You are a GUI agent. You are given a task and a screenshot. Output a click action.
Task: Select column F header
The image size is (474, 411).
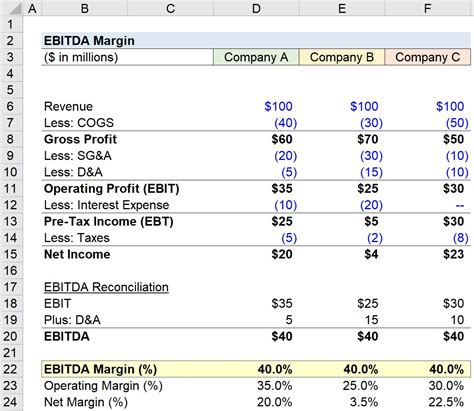click(x=428, y=8)
